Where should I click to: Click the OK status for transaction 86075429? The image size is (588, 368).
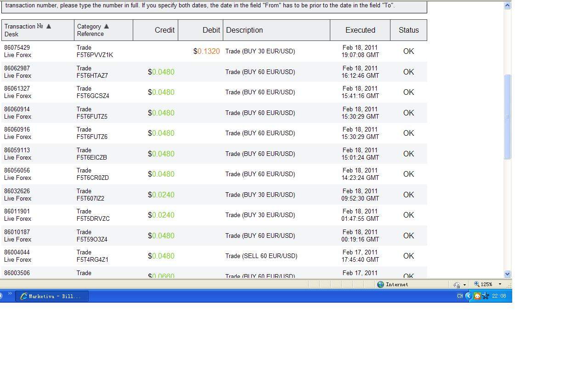pyautogui.click(x=409, y=51)
